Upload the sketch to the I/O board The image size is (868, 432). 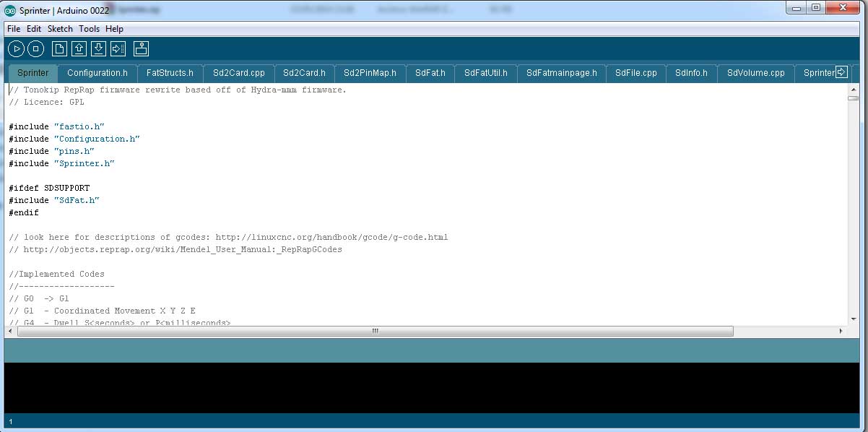118,48
